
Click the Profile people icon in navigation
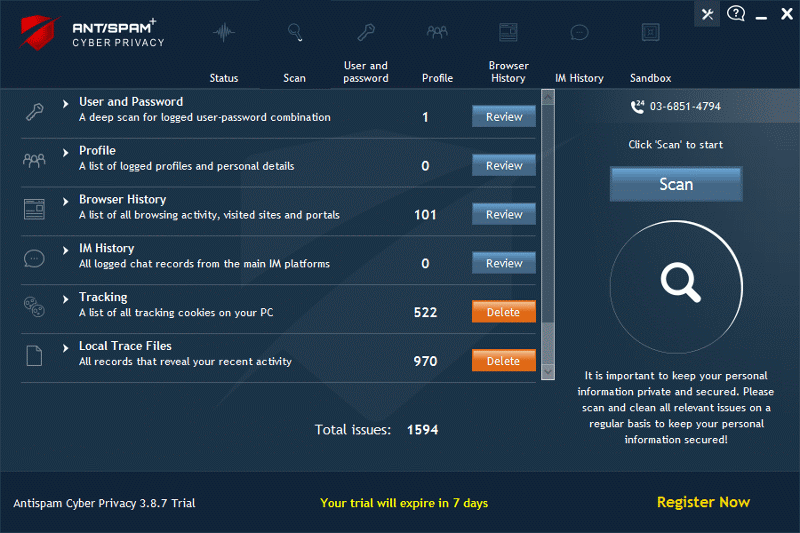pyautogui.click(x=437, y=33)
